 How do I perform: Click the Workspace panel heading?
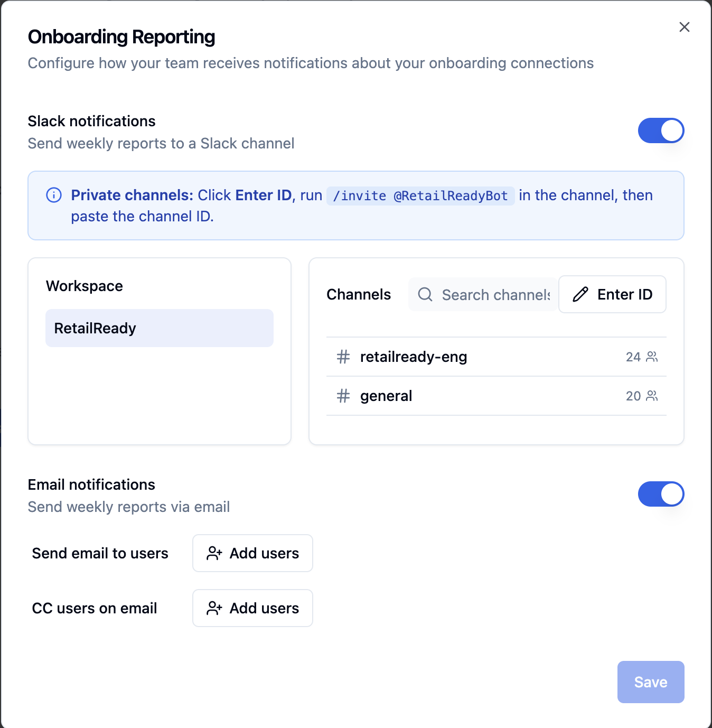pyautogui.click(x=85, y=286)
